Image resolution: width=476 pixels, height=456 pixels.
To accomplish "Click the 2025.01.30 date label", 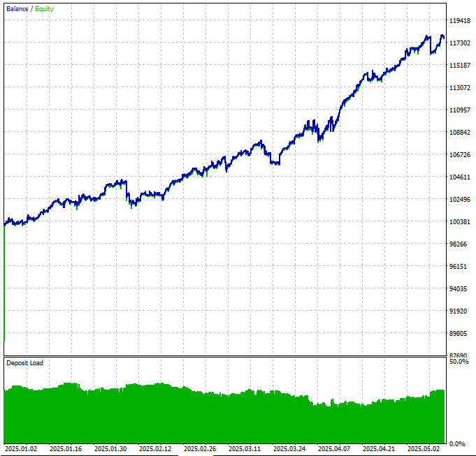I will tap(110, 449).
